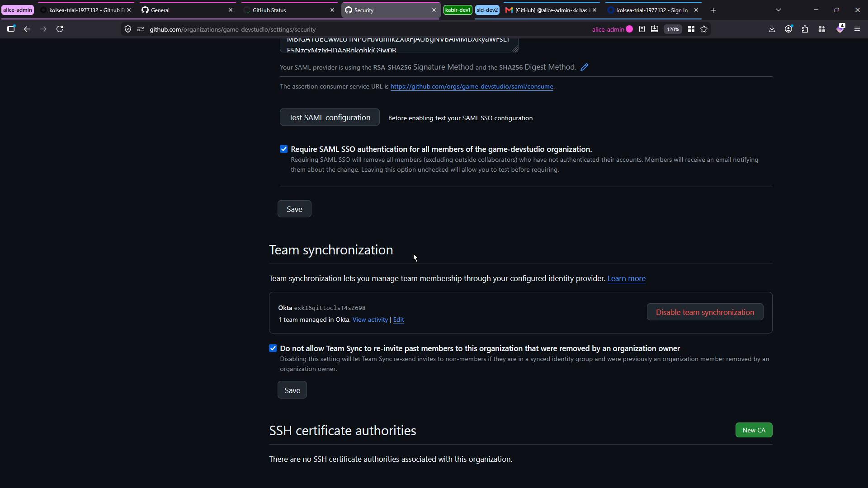
Task: Reload the page with the refresh icon
Action: 60,29
